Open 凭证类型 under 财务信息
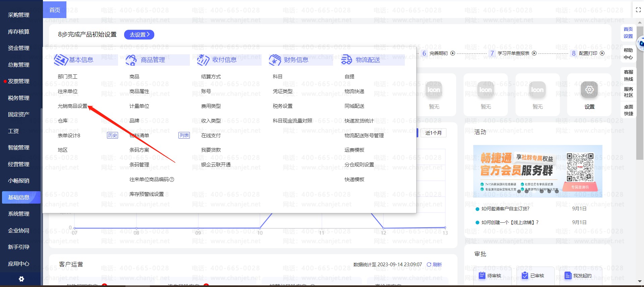 tap(282, 91)
